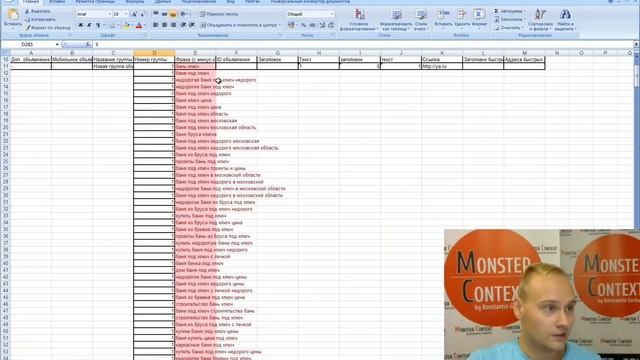
Task: Click the select-all corner button
Action: tap(5, 53)
